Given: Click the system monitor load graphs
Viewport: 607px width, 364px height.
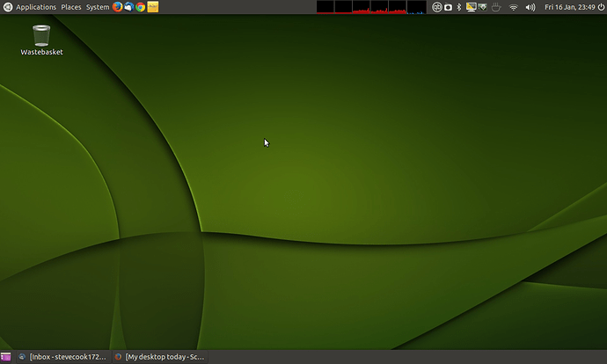Looking at the screenshot, I should click(371, 7).
